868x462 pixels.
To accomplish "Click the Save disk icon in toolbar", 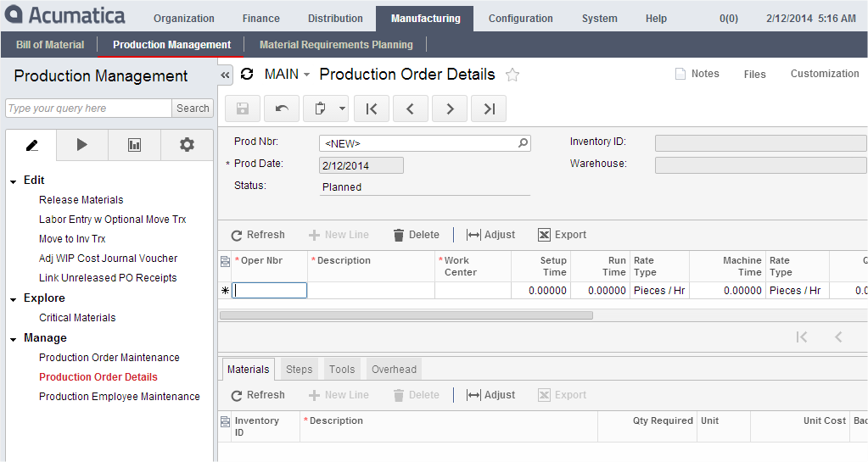I will click(243, 109).
